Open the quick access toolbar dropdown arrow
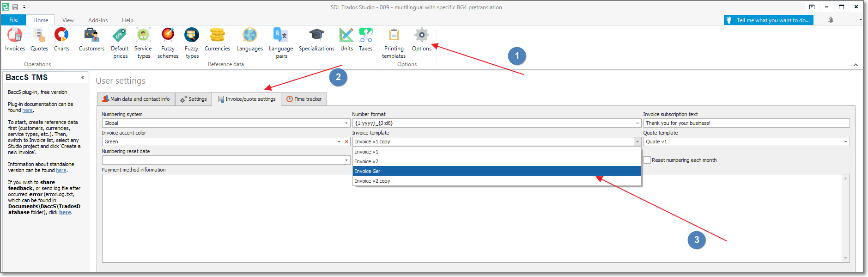This screenshot has width=868, height=277. [x=24, y=7]
